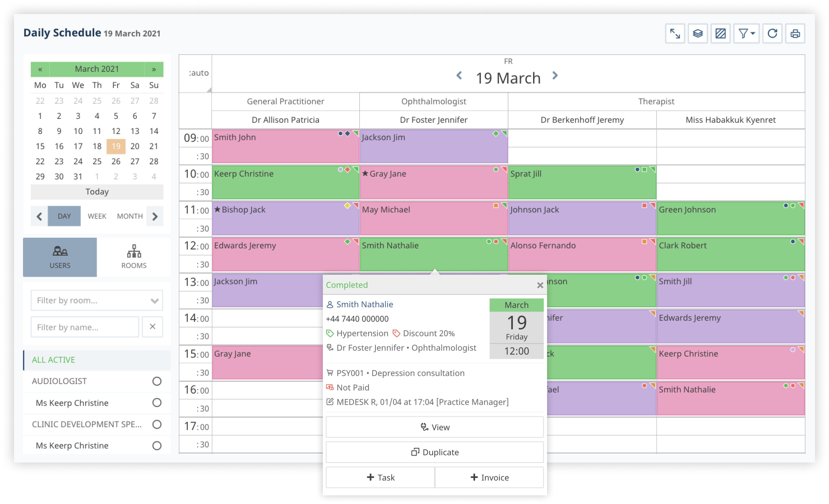The height and width of the screenshot is (504, 829).
Task: Select the AUDIOLOGIST radio button
Action: click(x=157, y=381)
